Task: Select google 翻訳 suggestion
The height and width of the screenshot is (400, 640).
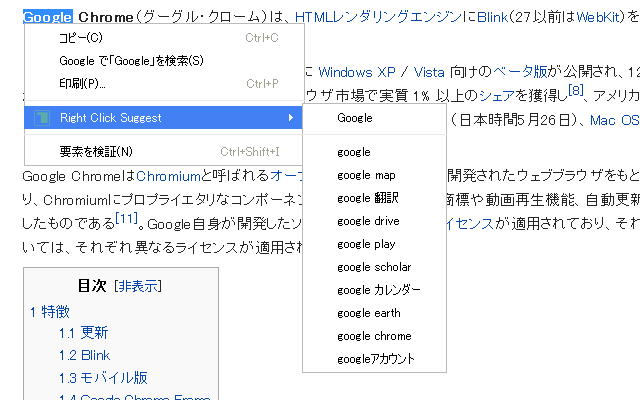Action: [x=374, y=198]
